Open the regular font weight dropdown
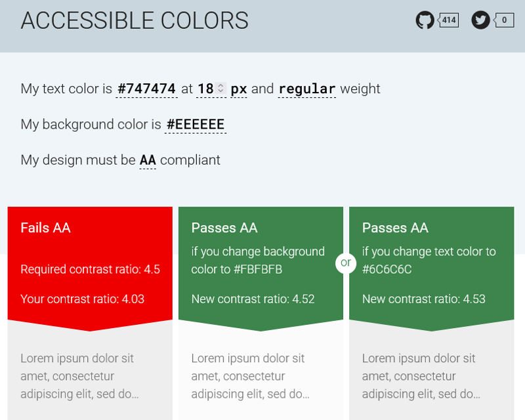 pos(306,89)
